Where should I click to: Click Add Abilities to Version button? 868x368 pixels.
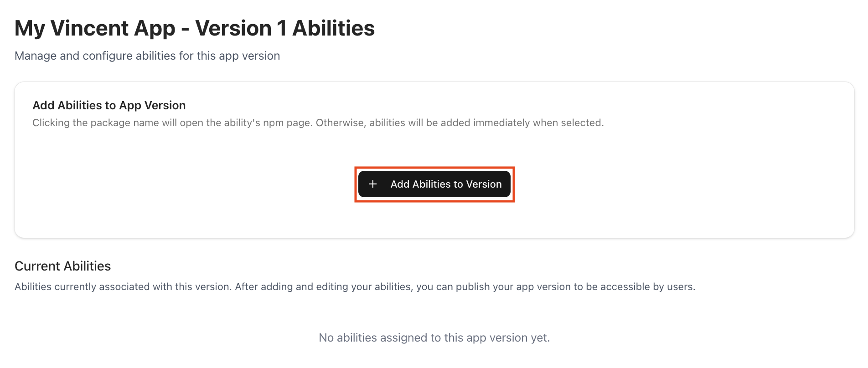pos(434,184)
